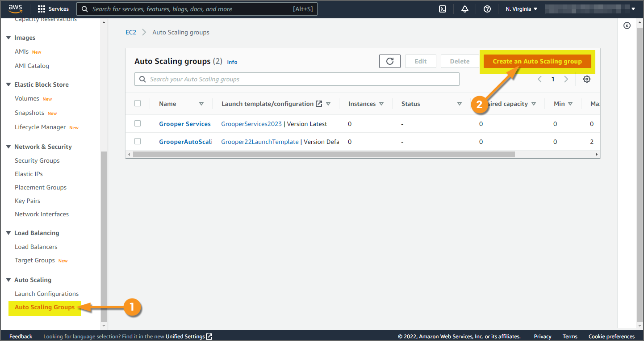Open AMI Catalog in the sidebar

pos(32,66)
